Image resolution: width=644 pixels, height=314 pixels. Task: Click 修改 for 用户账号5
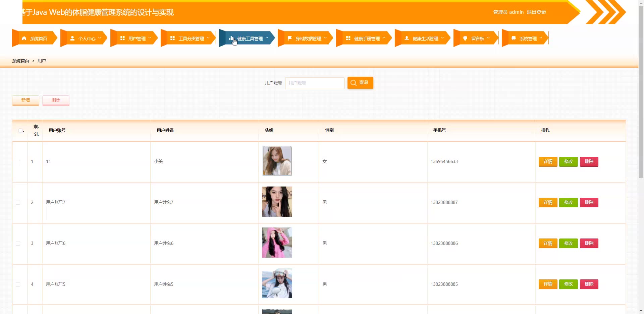568,284
